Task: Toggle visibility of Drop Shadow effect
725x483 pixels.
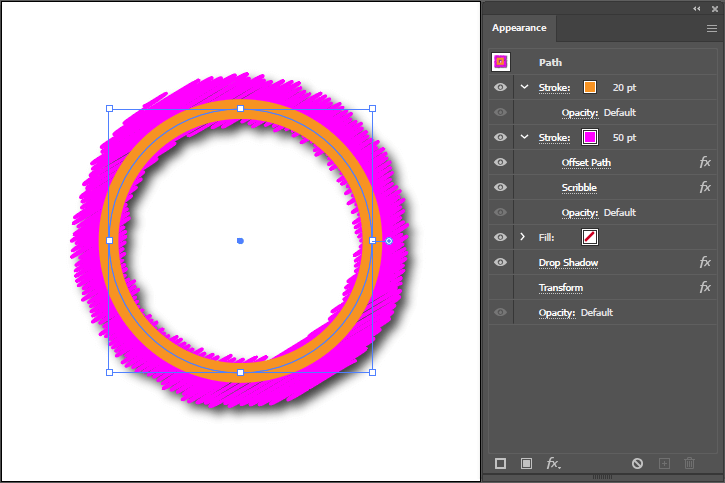Action: pos(500,262)
